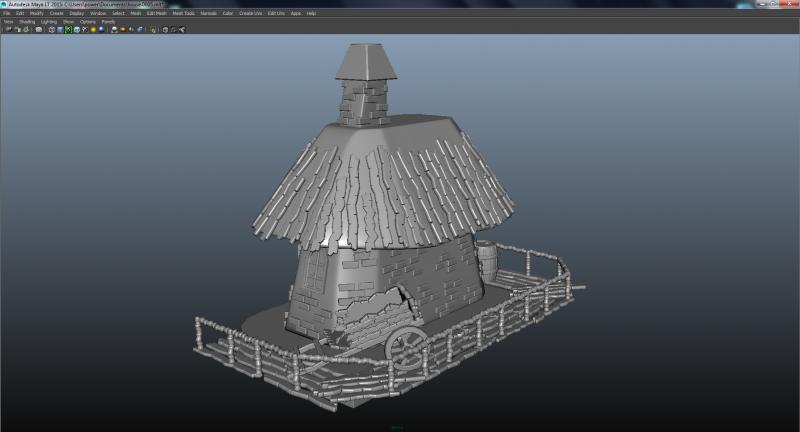Open the Edit menu
The width and height of the screenshot is (800, 432).
click(x=20, y=13)
